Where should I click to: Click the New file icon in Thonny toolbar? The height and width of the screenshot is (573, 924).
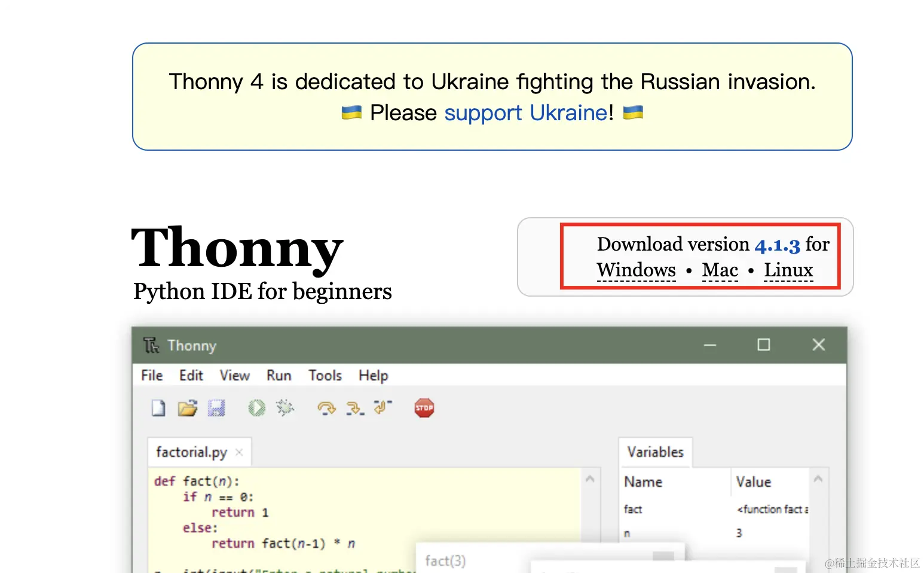pyautogui.click(x=158, y=408)
